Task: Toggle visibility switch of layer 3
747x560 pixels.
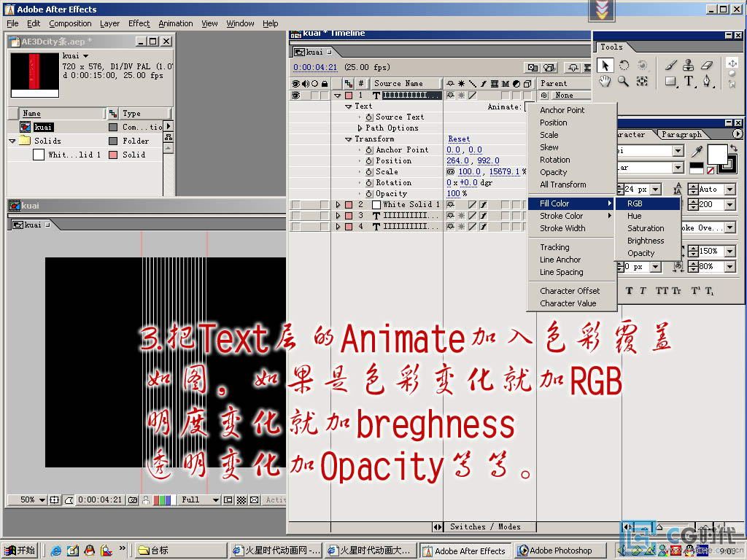Action: tap(296, 215)
